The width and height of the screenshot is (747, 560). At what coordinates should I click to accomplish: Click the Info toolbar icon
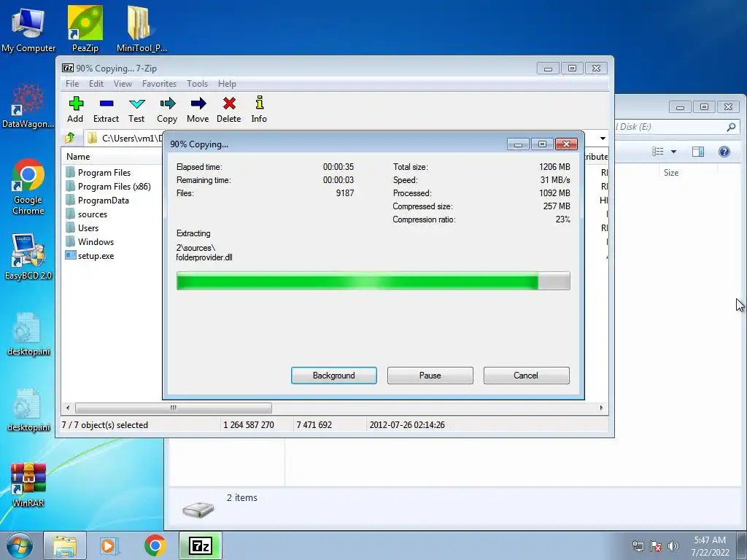259,109
